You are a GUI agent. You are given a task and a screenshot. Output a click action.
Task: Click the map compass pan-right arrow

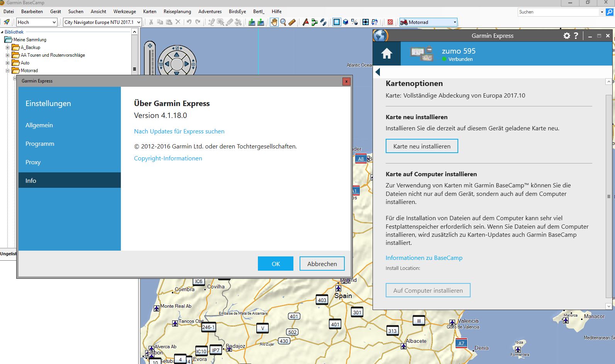pyautogui.click(x=187, y=64)
